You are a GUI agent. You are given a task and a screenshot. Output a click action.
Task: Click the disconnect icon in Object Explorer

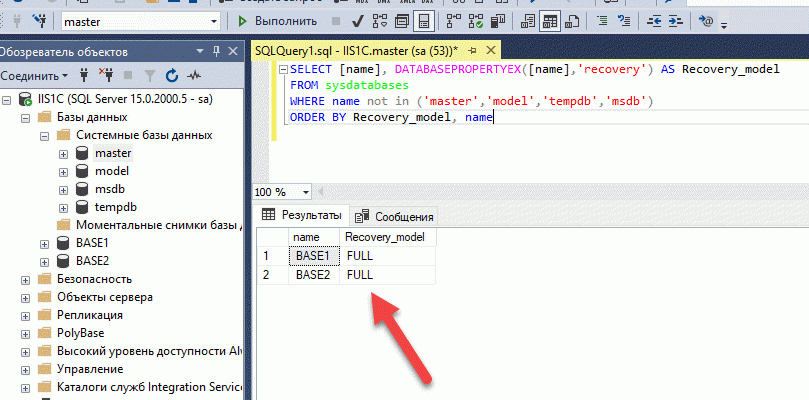107,75
